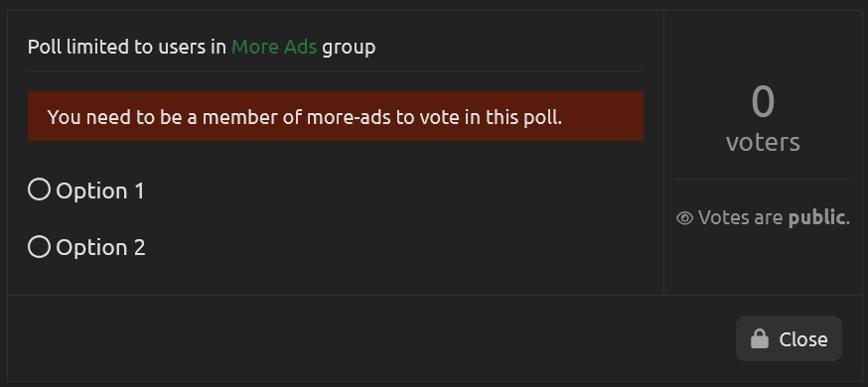Click empty footer area left of Close

click(x=370, y=338)
